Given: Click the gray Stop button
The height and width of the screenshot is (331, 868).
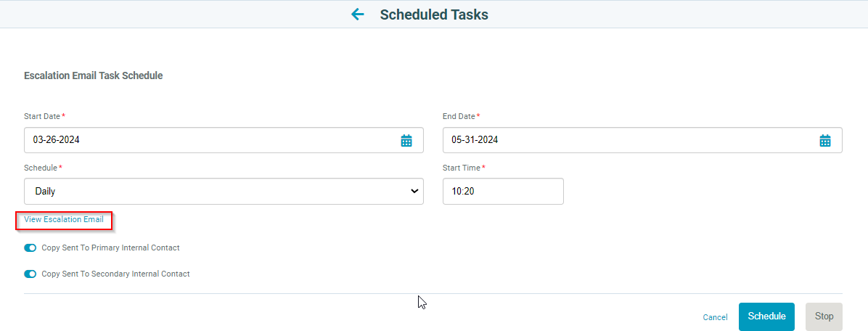Looking at the screenshot, I should (x=824, y=316).
